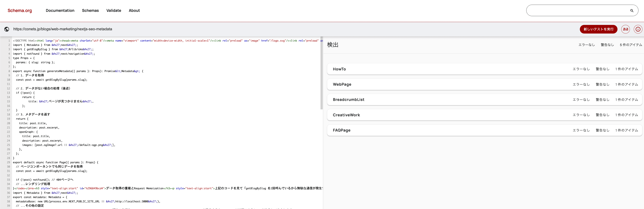Open the language switcher あa icon
Viewport: 644px width, 209px height.
tap(626, 29)
